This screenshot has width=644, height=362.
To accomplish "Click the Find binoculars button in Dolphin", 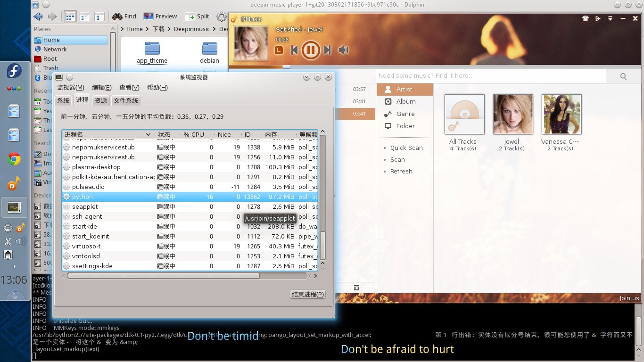I will click(x=124, y=16).
